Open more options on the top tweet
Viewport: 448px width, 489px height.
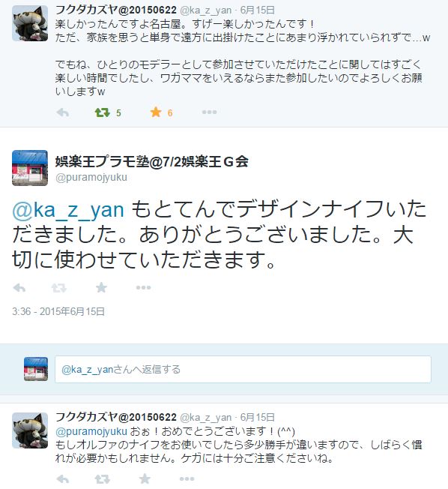[209, 112]
